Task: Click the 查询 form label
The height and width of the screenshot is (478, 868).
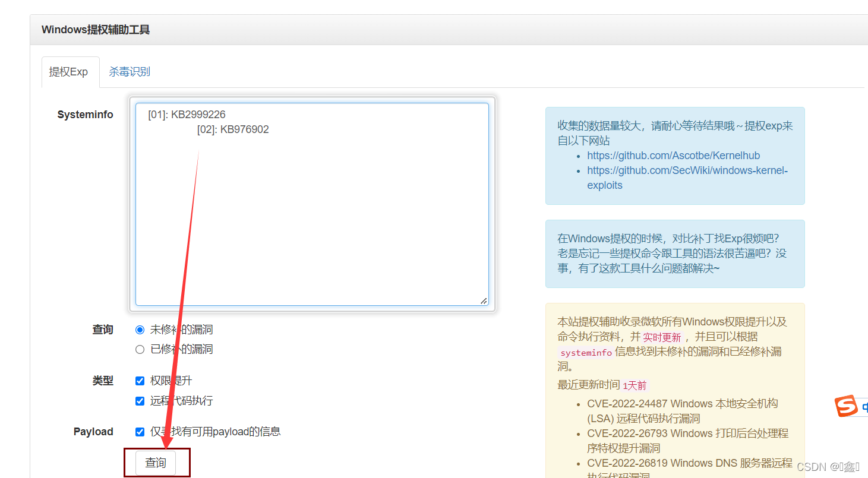Action: pyautogui.click(x=103, y=330)
